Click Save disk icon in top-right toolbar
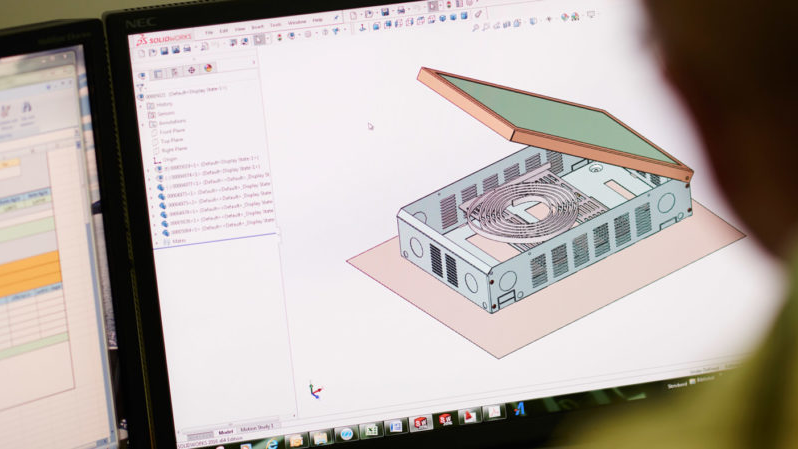 point(385,12)
